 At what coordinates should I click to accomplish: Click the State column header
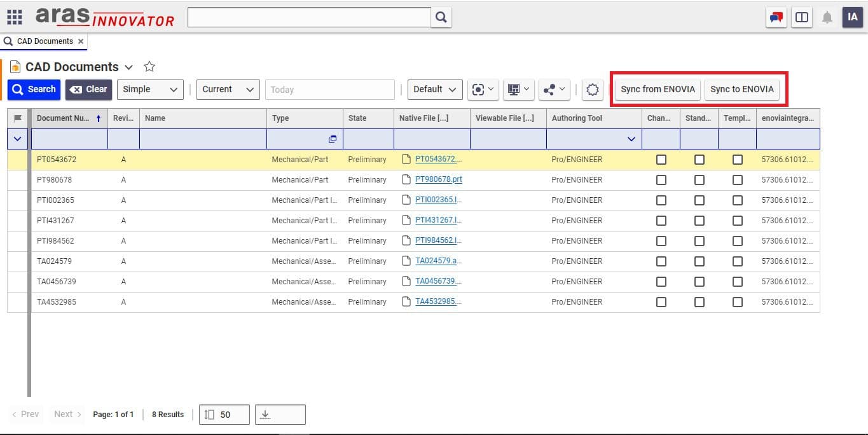tap(368, 118)
